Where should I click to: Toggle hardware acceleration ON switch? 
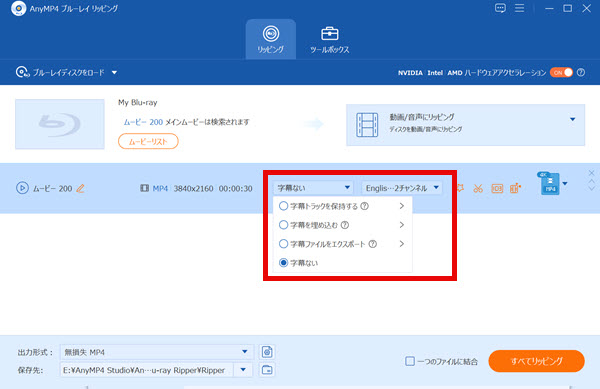561,72
